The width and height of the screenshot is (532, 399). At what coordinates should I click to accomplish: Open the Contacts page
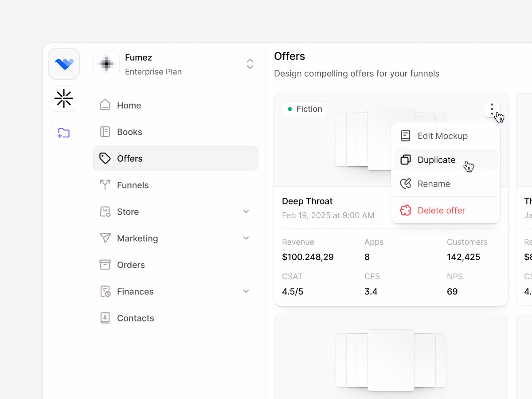[x=176, y=318]
